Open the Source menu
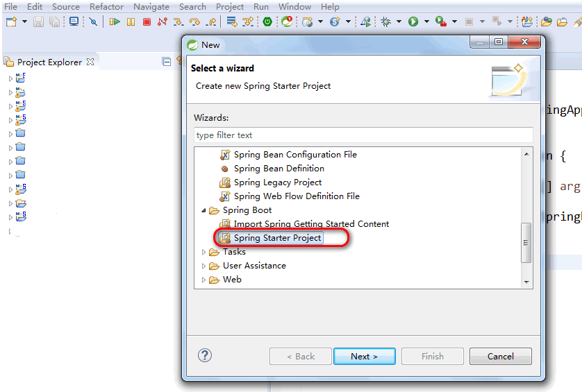Screen dimensions: 582x392 [x=66, y=7]
